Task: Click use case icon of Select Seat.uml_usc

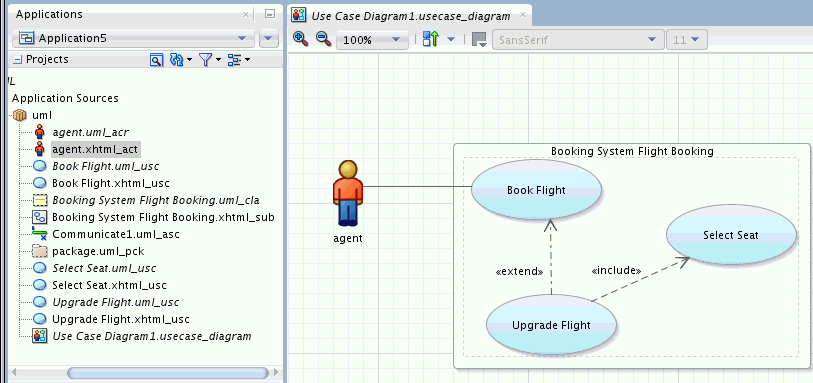Action: point(39,268)
